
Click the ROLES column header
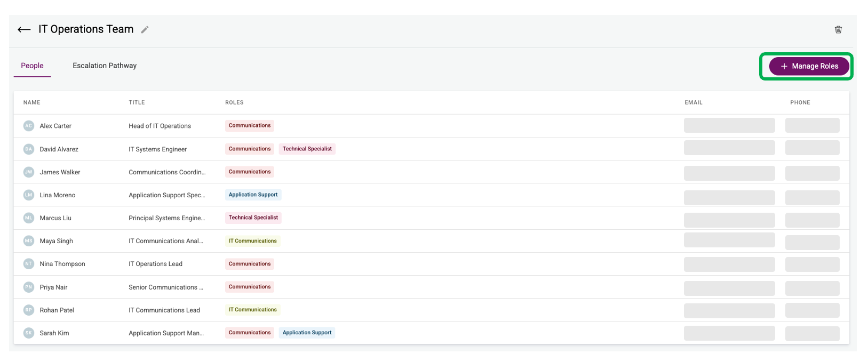(234, 102)
